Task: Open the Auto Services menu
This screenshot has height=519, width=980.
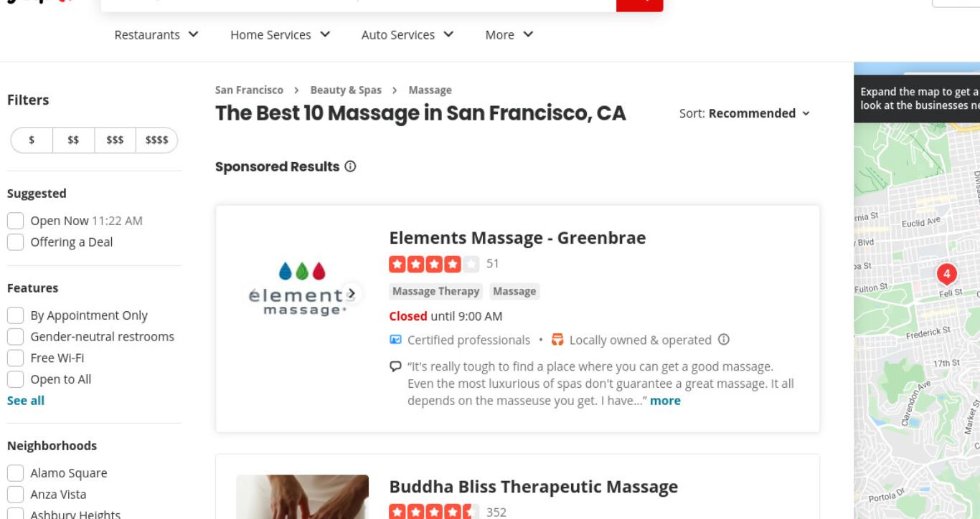Action: point(407,34)
